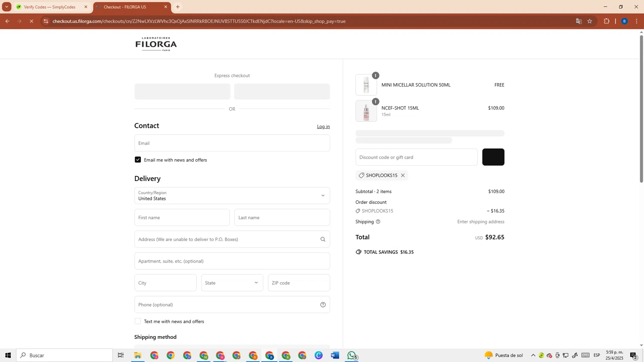
Task: Open the Chrome three-dot menu
Action: coord(637,21)
